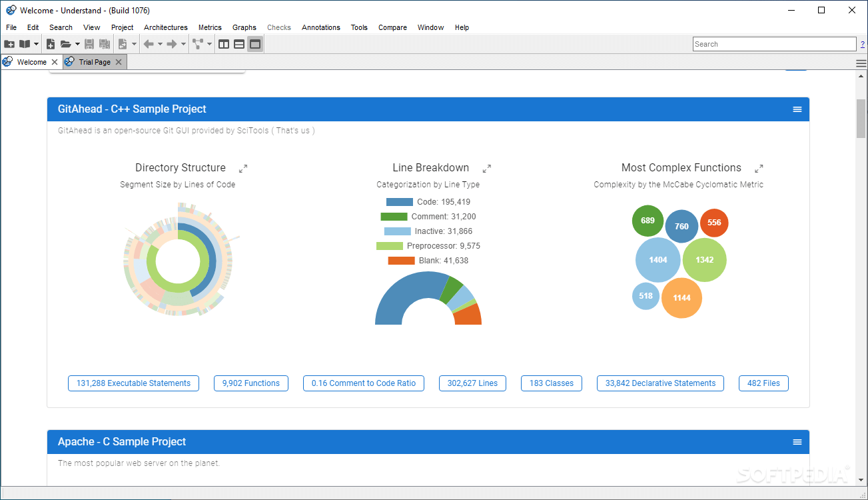
Task: Open the tab list hamburger menu
Action: click(x=861, y=63)
